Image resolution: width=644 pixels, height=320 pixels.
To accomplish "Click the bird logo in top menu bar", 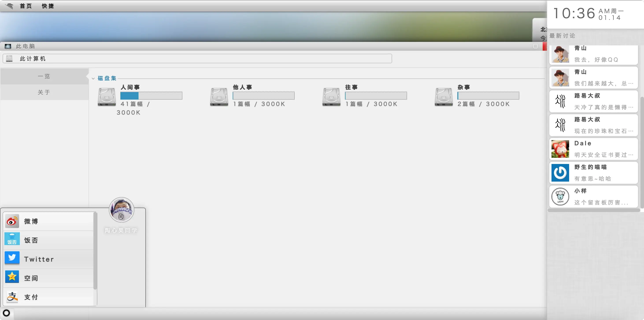I will [9, 6].
